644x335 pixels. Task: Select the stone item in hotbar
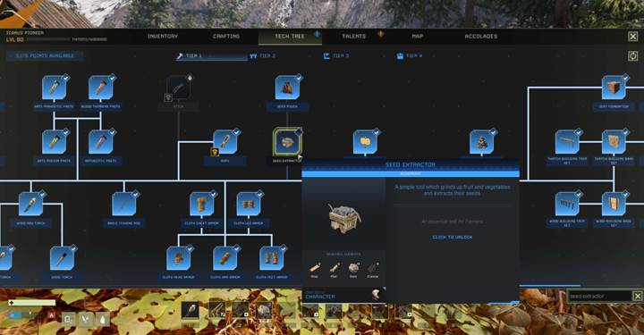[x=264, y=311]
